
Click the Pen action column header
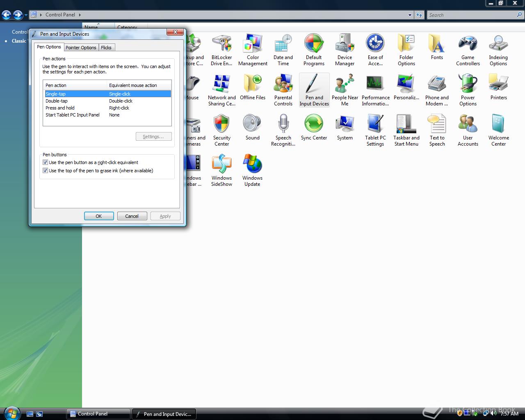[75, 85]
